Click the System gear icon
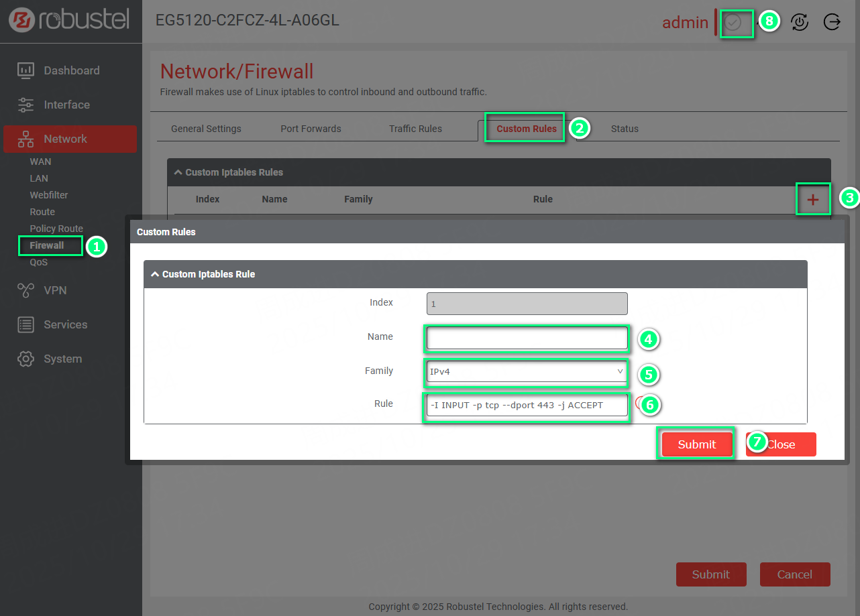Viewport: 860px width, 616px height. point(25,359)
